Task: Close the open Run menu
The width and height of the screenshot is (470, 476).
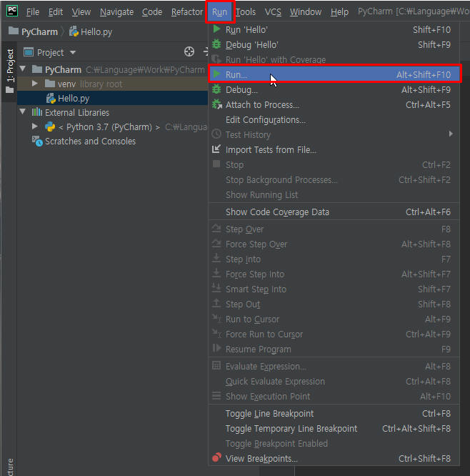Action: click(x=220, y=12)
